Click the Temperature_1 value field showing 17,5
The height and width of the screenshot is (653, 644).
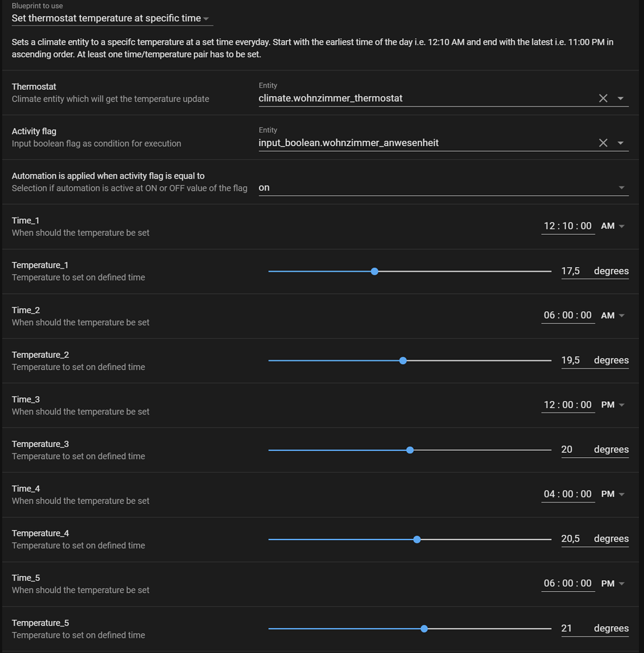[571, 271]
